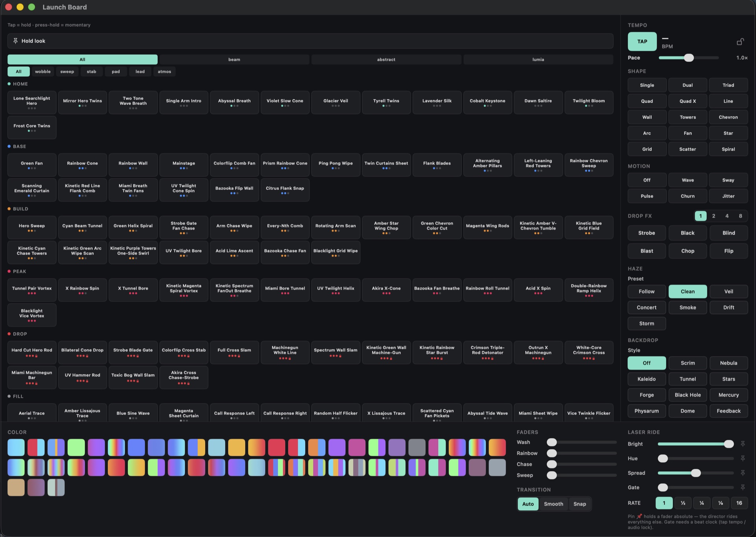This screenshot has height=537, width=756.
Task: Click the pin icon in the Hold look bar
Action: click(x=15, y=41)
